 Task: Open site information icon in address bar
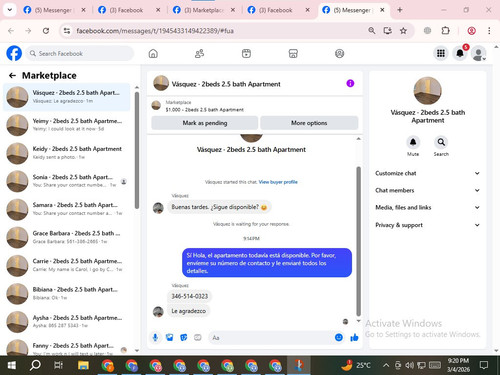coord(67,31)
